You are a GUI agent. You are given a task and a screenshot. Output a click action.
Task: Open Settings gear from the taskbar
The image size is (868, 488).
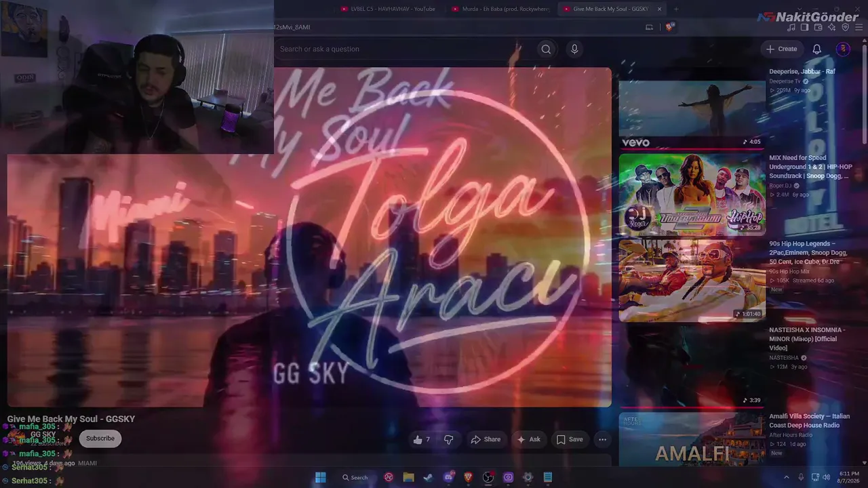[528, 477]
